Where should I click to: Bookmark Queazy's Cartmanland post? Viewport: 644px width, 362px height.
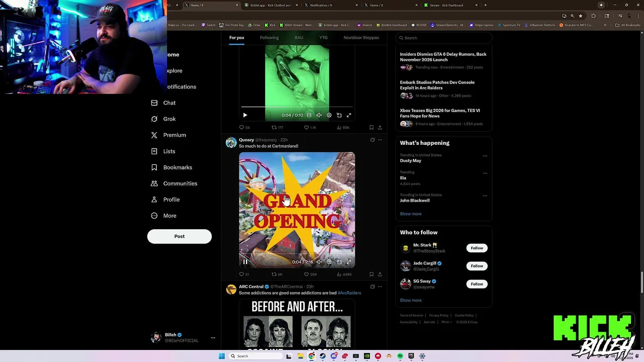coord(371,275)
